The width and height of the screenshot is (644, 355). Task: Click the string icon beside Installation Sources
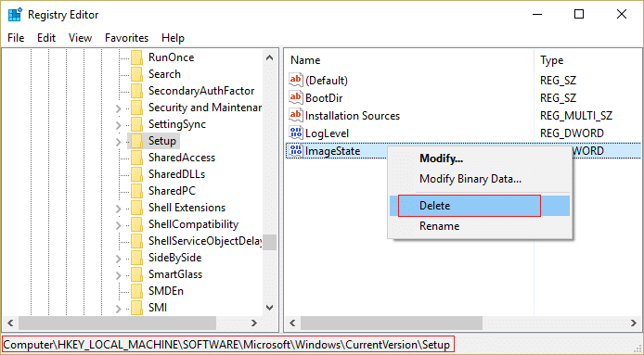[x=296, y=115]
